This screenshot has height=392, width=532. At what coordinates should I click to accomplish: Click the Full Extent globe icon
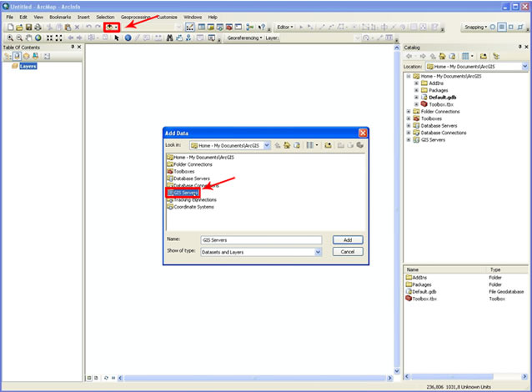pyautogui.click(x=38, y=38)
